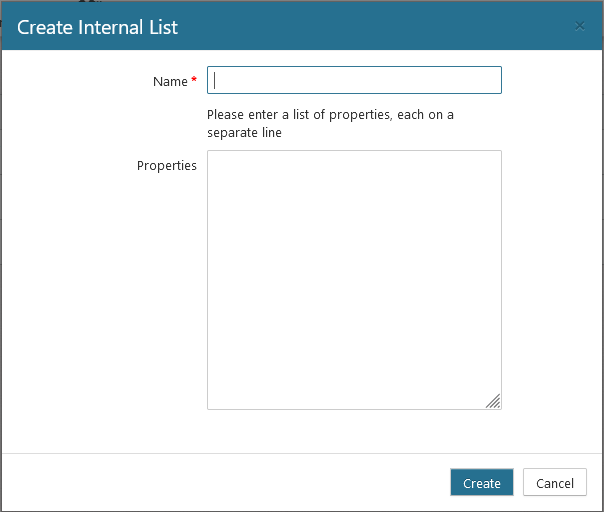Click the Name input field
The height and width of the screenshot is (512, 604).
[354, 80]
